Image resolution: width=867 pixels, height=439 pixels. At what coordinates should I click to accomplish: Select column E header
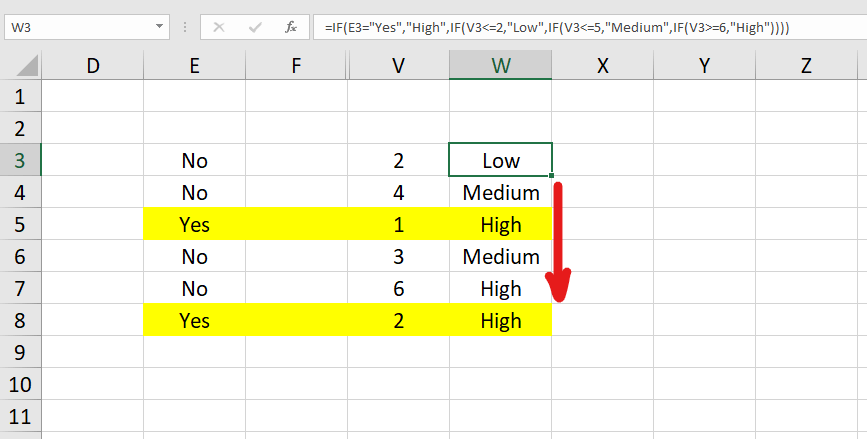coord(195,65)
